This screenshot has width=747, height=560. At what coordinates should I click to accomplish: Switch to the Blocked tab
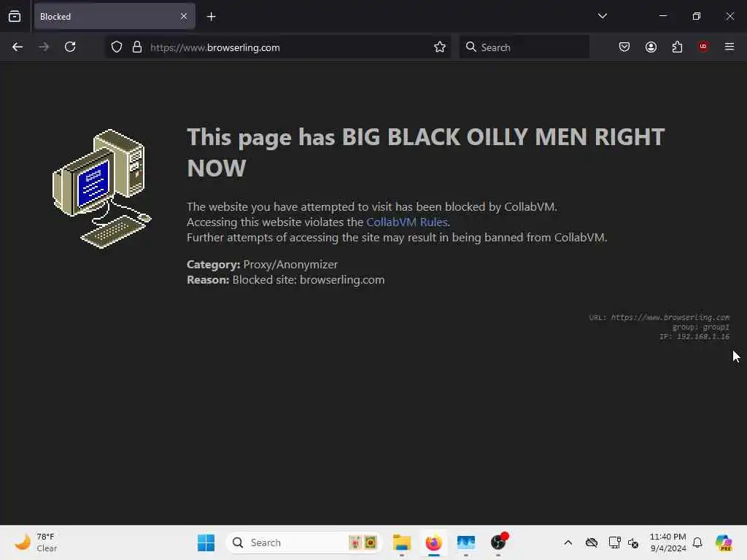(x=115, y=16)
